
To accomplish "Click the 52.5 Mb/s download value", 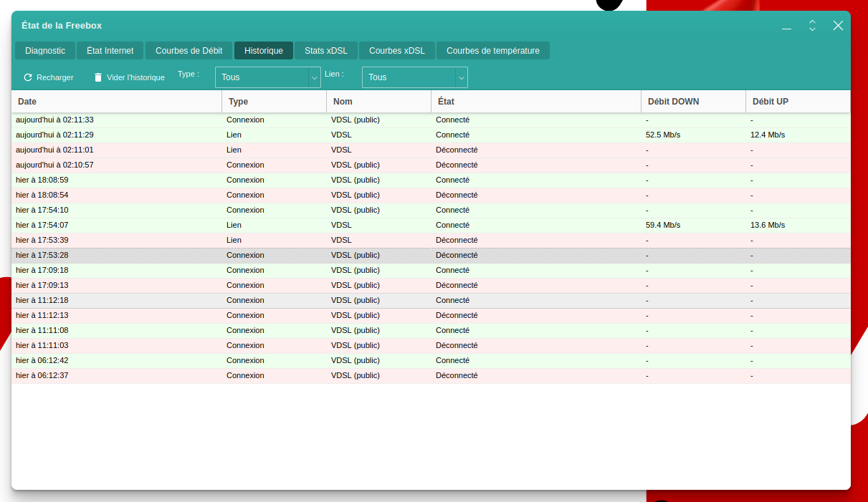I will (x=663, y=135).
